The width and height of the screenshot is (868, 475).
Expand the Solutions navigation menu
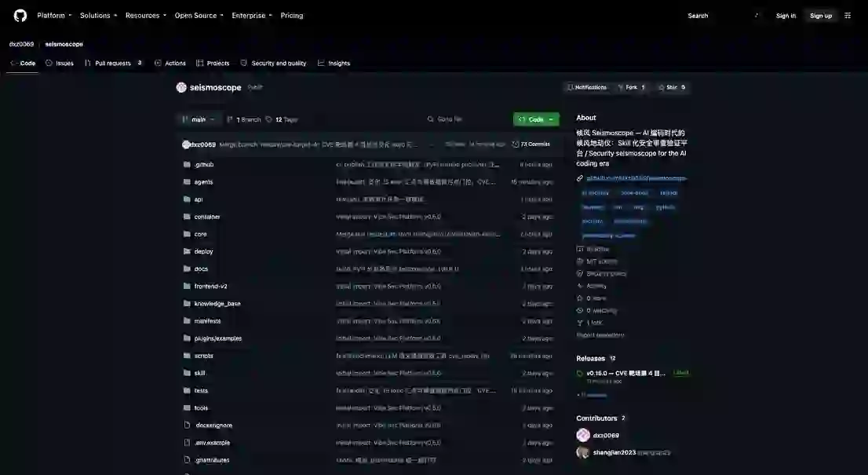(99, 16)
